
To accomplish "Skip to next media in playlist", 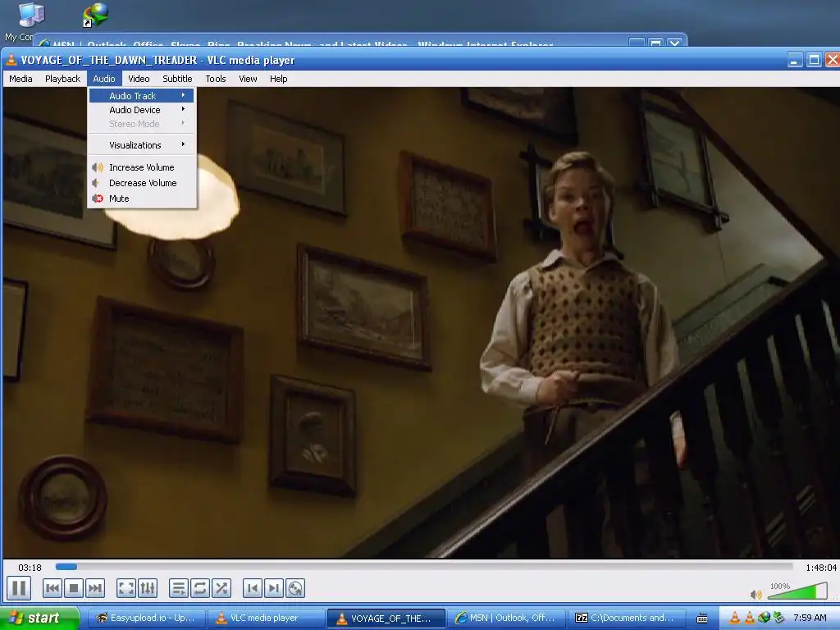I will [95, 588].
